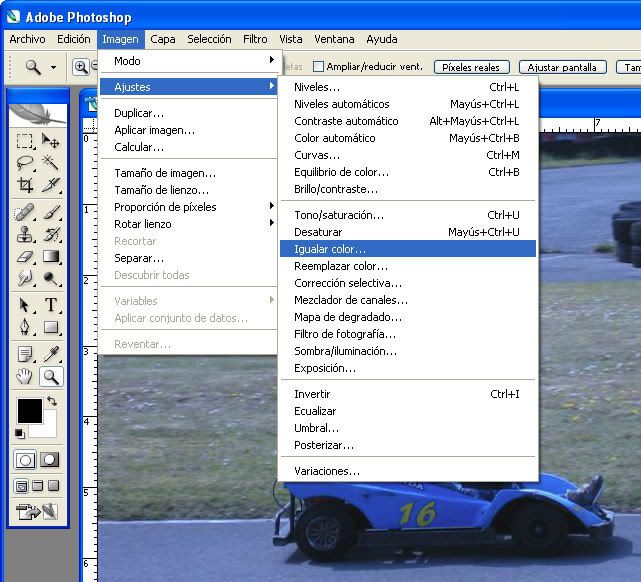This screenshot has height=582, width=641.
Task: Select the Rectangular Marquee tool
Action: point(25,141)
